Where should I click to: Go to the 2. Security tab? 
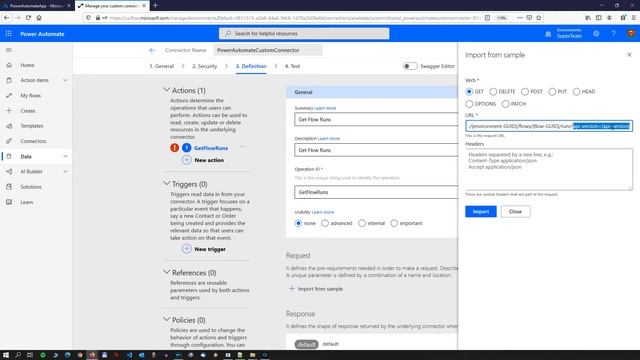point(204,66)
